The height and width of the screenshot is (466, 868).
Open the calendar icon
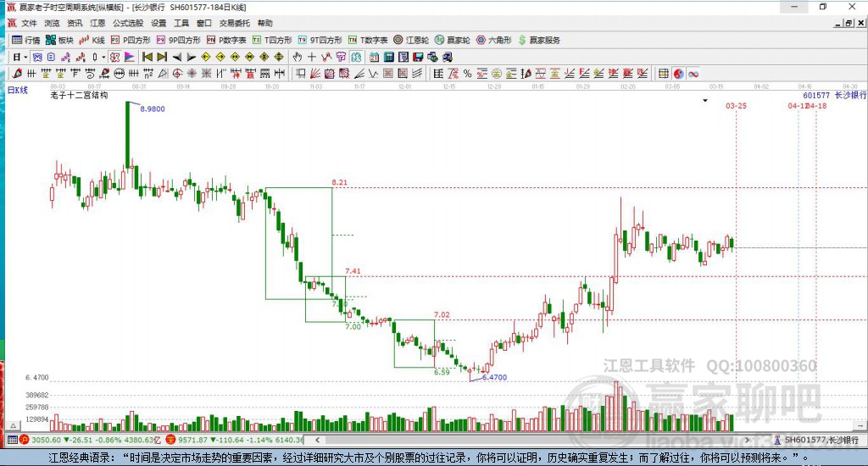(x=374, y=57)
